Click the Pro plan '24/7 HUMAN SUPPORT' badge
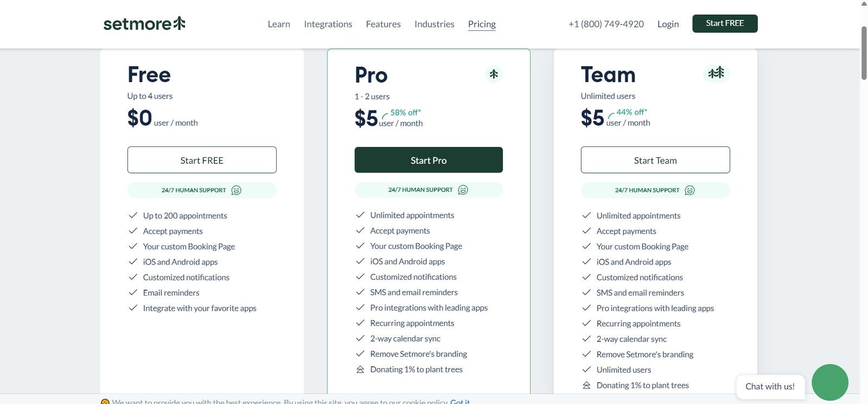868x404 pixels. 429,190
